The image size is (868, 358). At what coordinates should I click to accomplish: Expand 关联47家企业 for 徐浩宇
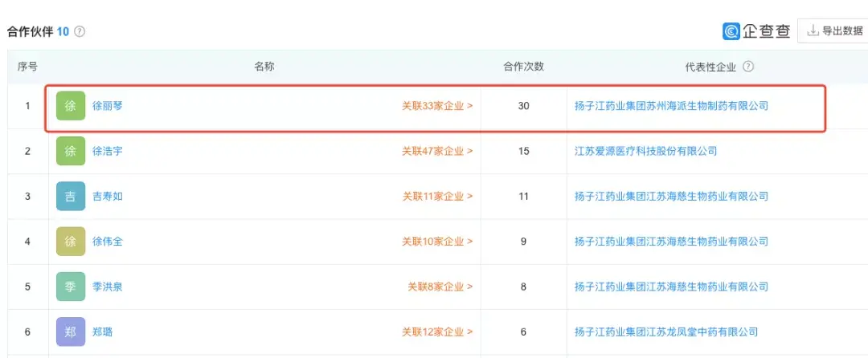point(437,151)
